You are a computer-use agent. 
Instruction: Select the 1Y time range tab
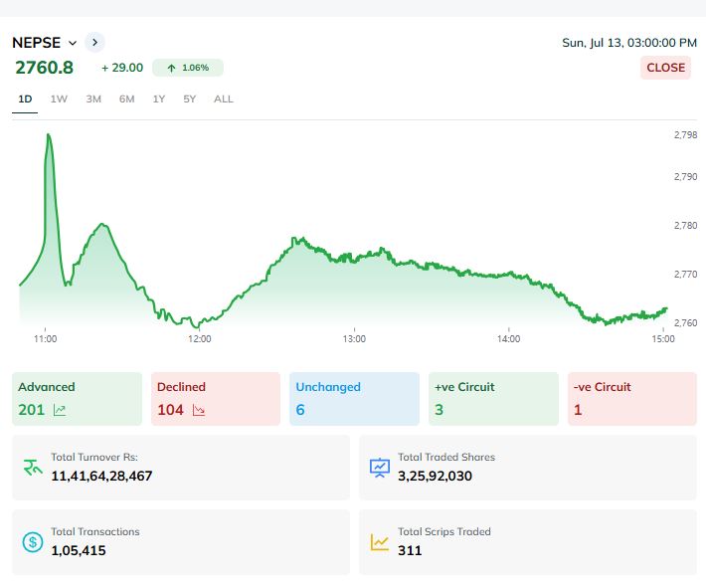(x=159, y=99)
